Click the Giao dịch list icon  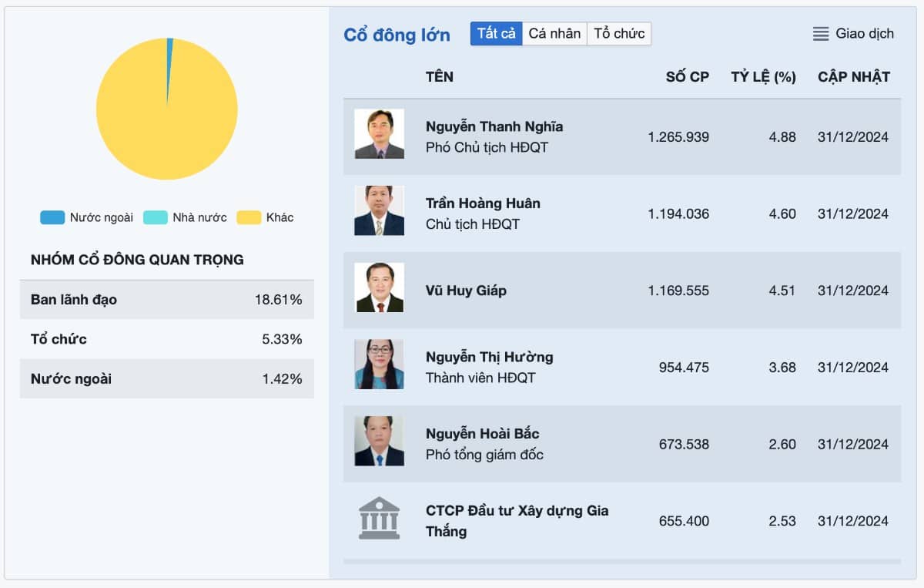(820, 33)
